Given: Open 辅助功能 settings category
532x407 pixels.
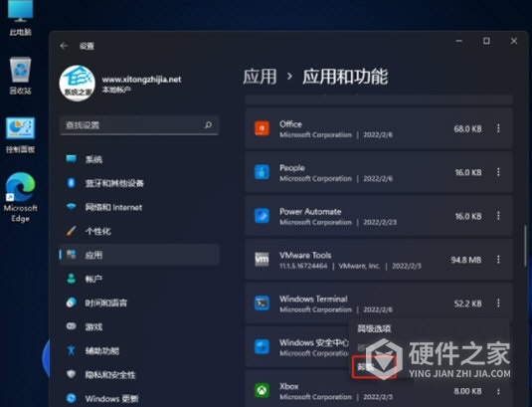Looking at the screenshot, I should 139,350.
